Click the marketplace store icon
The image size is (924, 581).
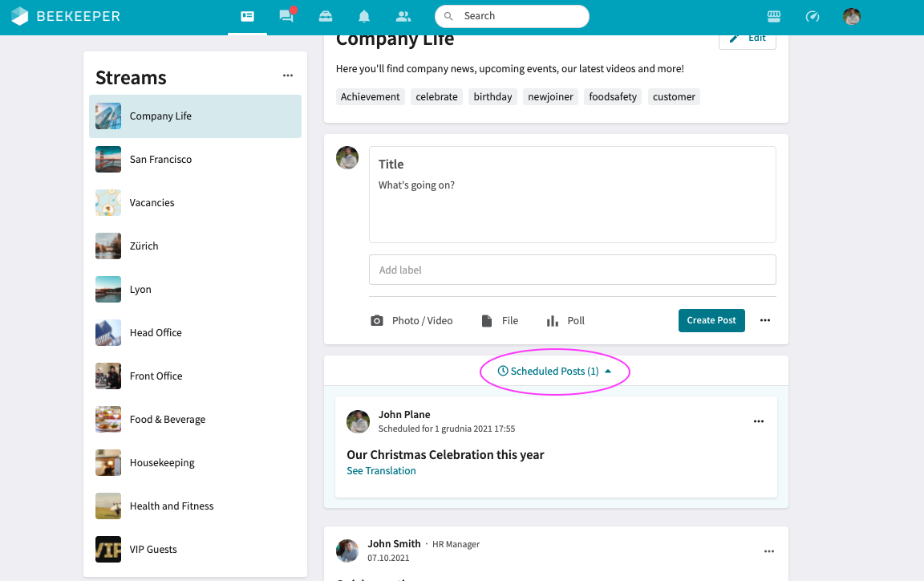tap(774, 16)
